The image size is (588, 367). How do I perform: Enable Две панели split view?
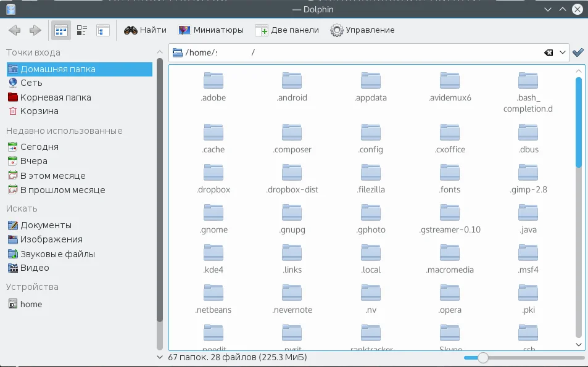(287, 30)
